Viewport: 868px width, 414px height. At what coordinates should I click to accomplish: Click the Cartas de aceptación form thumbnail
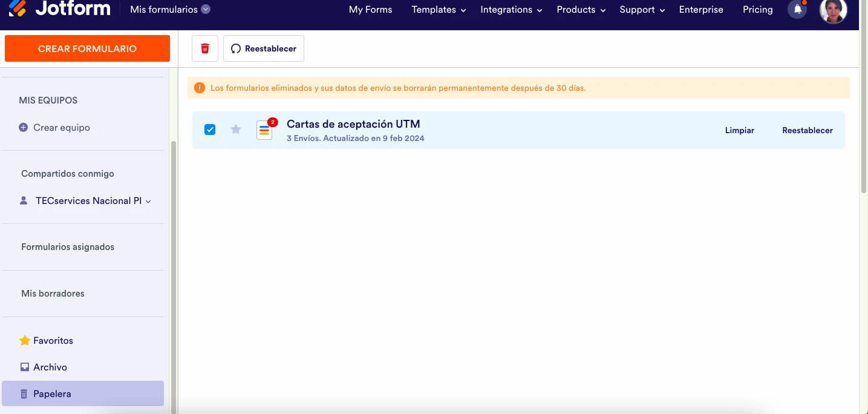tap(264, 130)
